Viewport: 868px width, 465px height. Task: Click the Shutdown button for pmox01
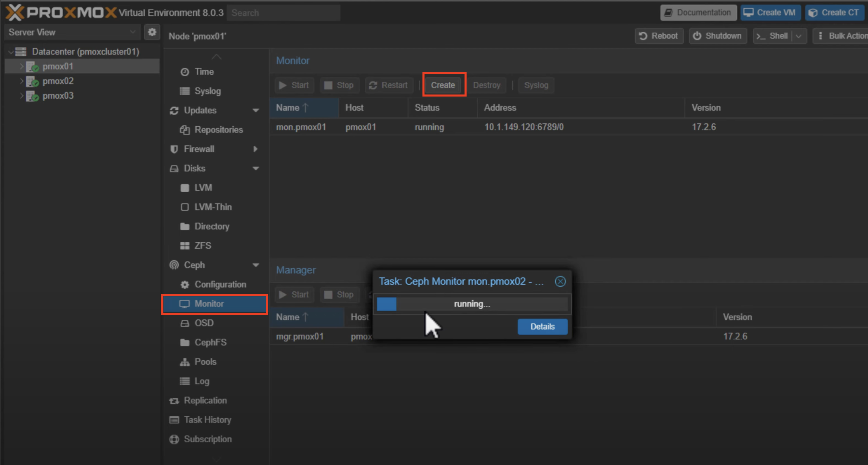(x=718, y=36)
